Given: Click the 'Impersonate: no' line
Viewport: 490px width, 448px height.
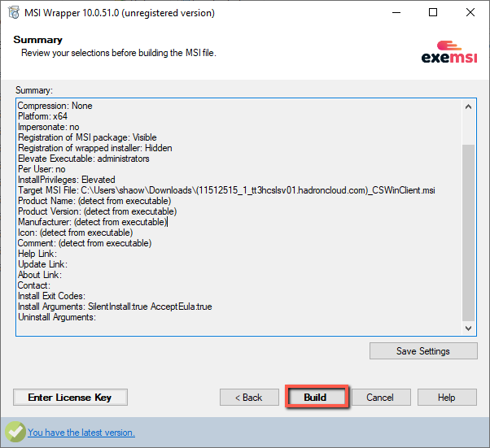Looking at the screenshot, I should pos(49,127).
